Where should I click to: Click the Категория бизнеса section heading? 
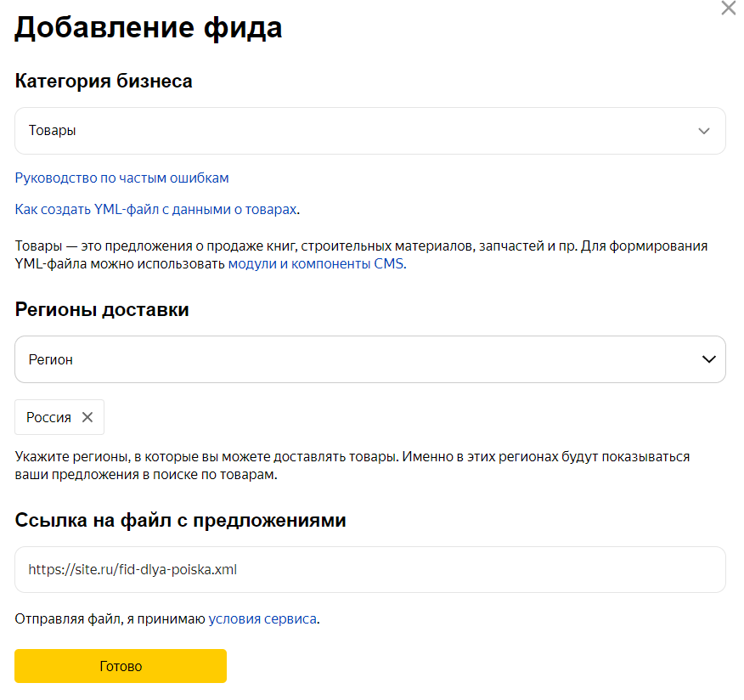(104, 82)
